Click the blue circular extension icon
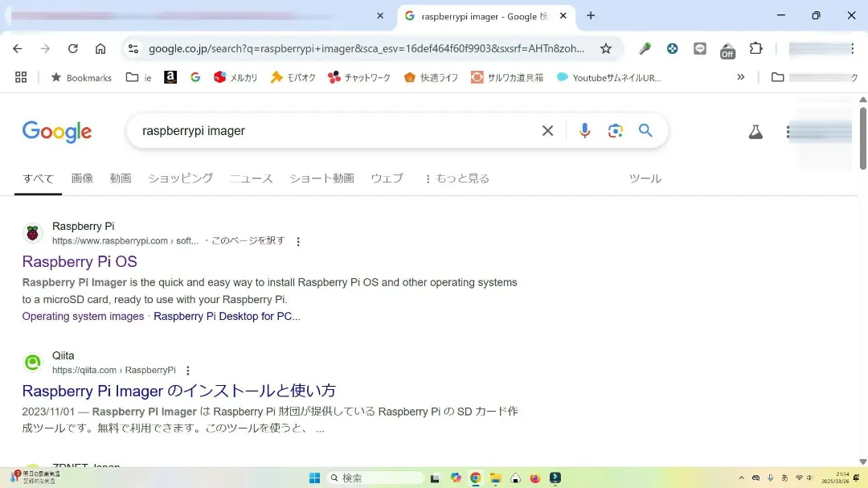 672,49
